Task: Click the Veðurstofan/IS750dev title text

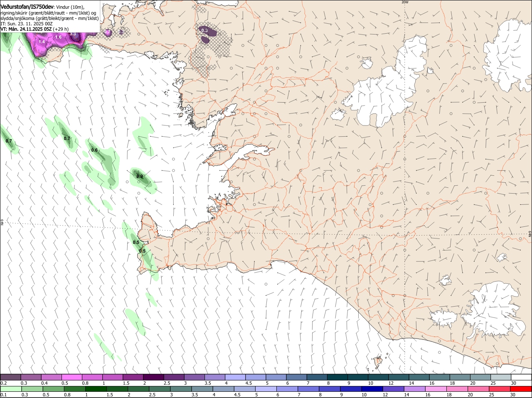Action: click(27, 7)
